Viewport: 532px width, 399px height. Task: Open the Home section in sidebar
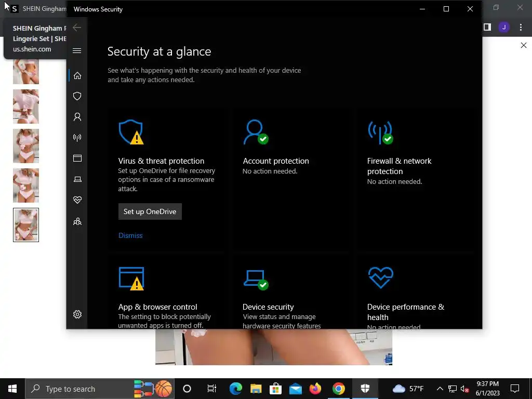pos(77,75)
